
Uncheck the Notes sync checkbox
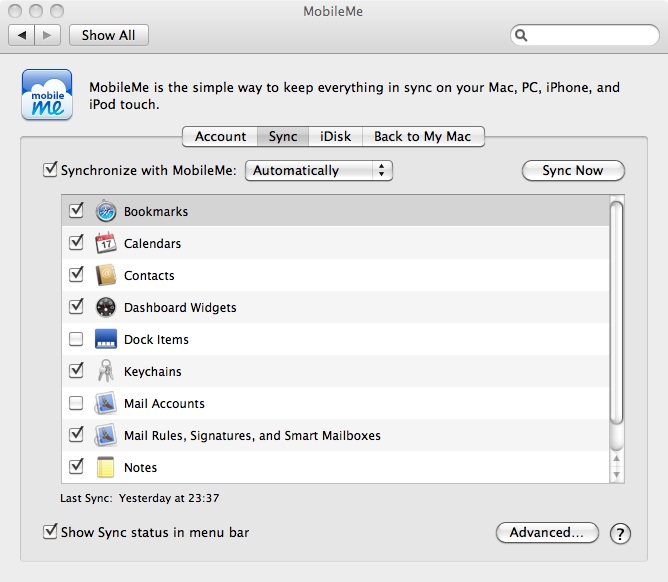coord(76,466)
